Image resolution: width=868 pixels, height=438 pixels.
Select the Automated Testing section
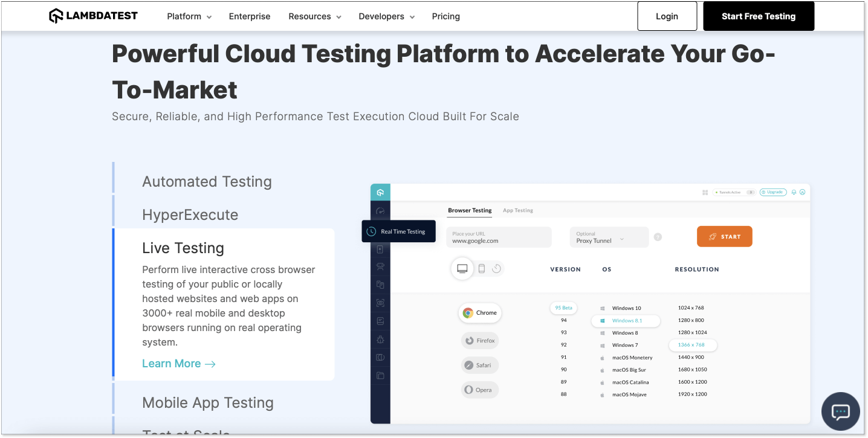click(x=207, y=181)
